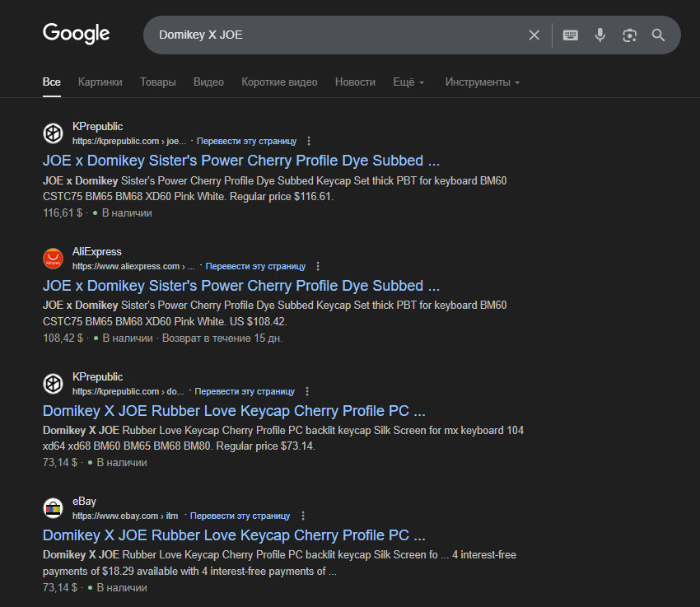
Task: Open the Новости tab
Action: (x=355, y=82)
